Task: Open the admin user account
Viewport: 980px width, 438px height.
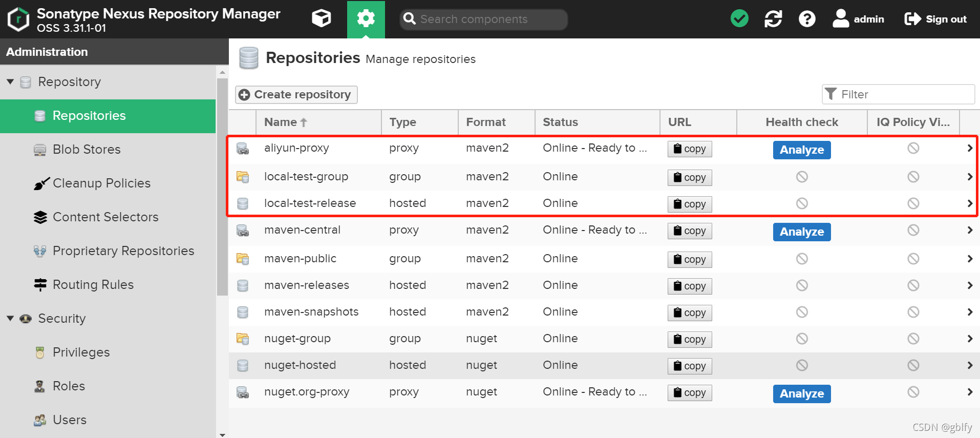Action: [x=858, y=19]
